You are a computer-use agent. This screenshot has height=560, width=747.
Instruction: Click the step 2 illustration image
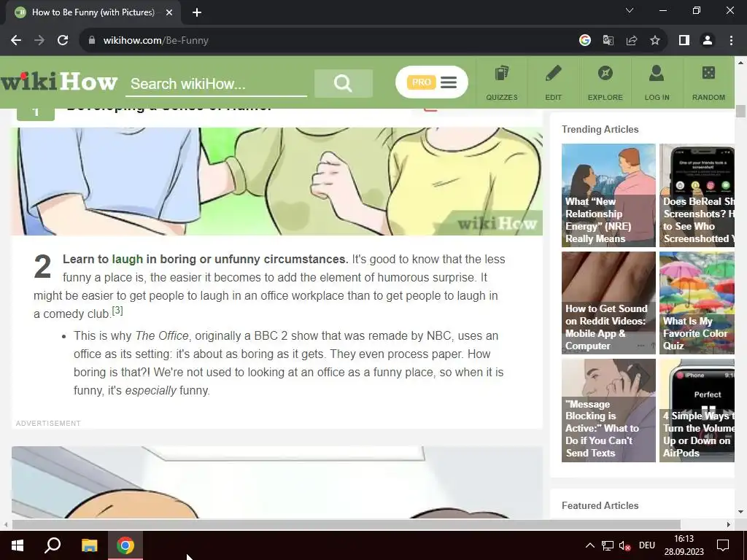pyautogui.click(x=276, y=483)
